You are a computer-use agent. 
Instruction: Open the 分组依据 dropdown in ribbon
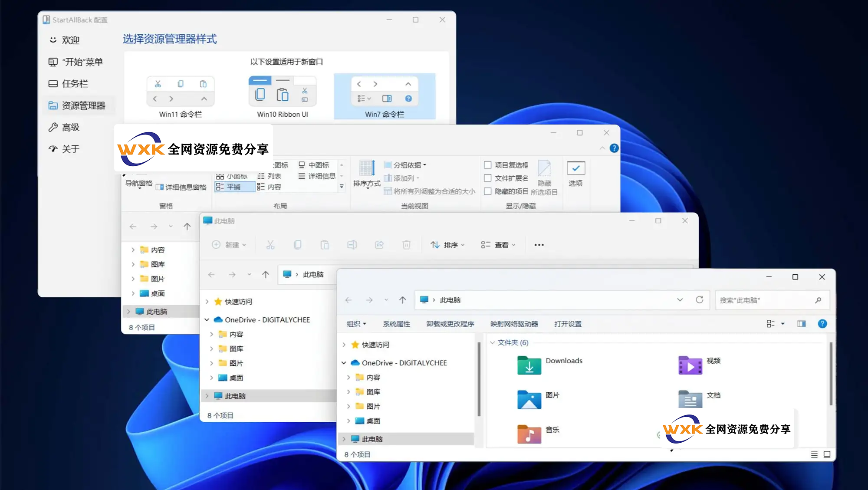click(405, 165)
